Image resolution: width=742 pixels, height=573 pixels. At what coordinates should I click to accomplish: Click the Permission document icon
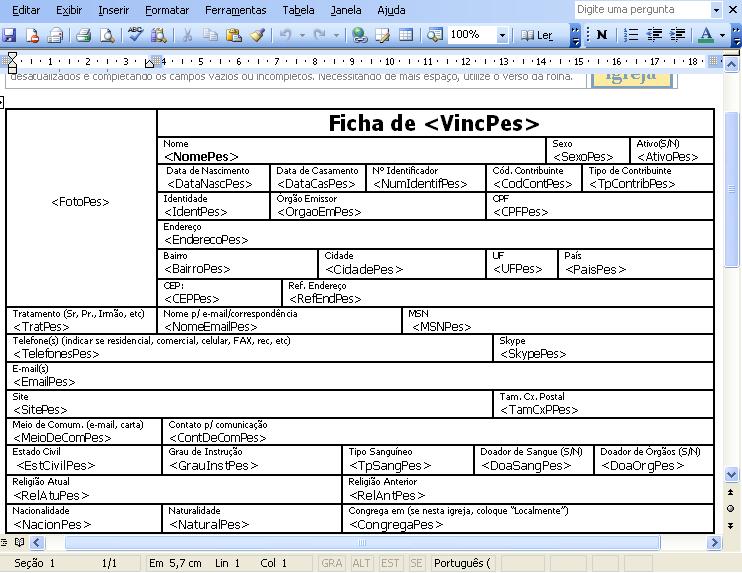(32, 35)
